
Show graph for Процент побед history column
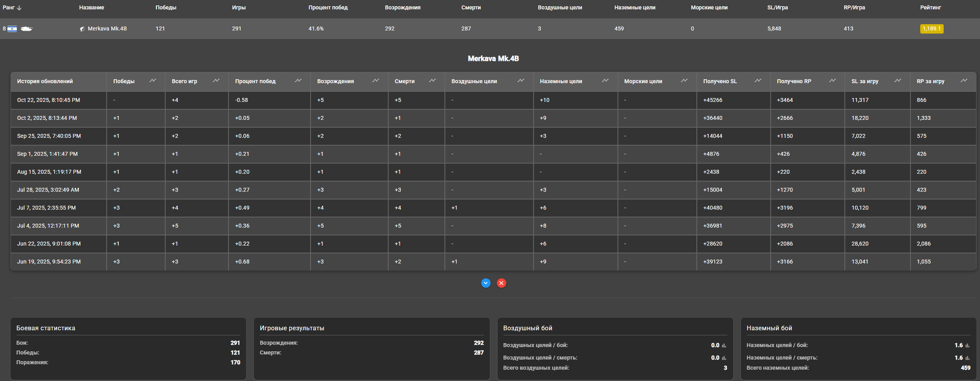pos(298,81)
